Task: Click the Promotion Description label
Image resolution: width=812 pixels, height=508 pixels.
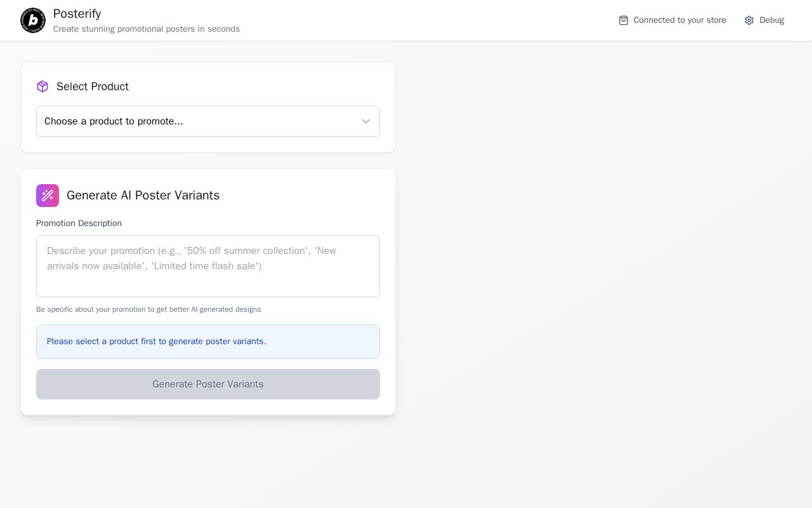Action: (x=79, y=224)
